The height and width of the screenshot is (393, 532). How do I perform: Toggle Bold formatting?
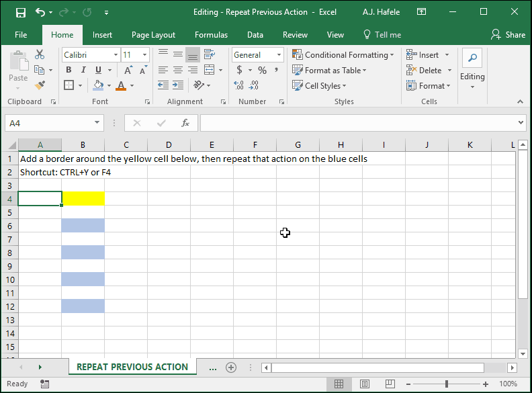[69, 70]
